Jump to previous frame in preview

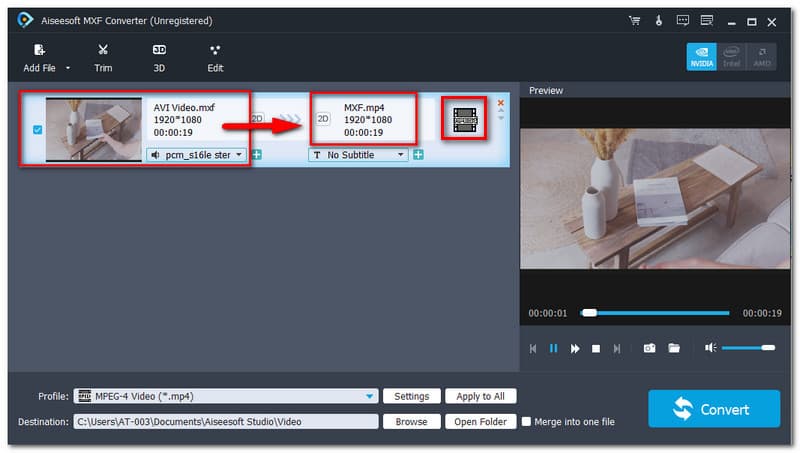tap(533, 348)
